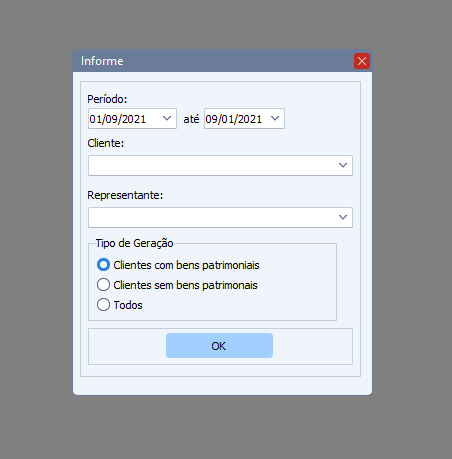
Task: Select Clientes com bens patrimoniais radio button
Action: [103, 265]
